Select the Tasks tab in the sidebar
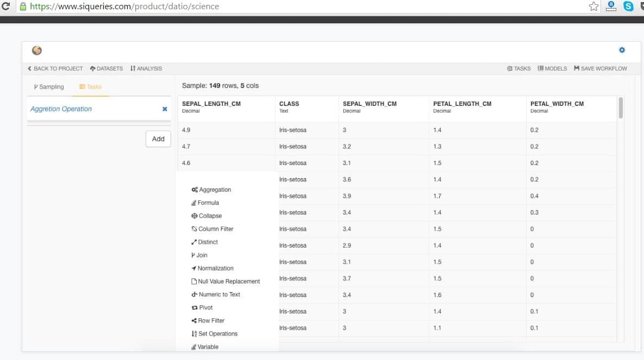This screenshot has width=644, height=360. 90,87
